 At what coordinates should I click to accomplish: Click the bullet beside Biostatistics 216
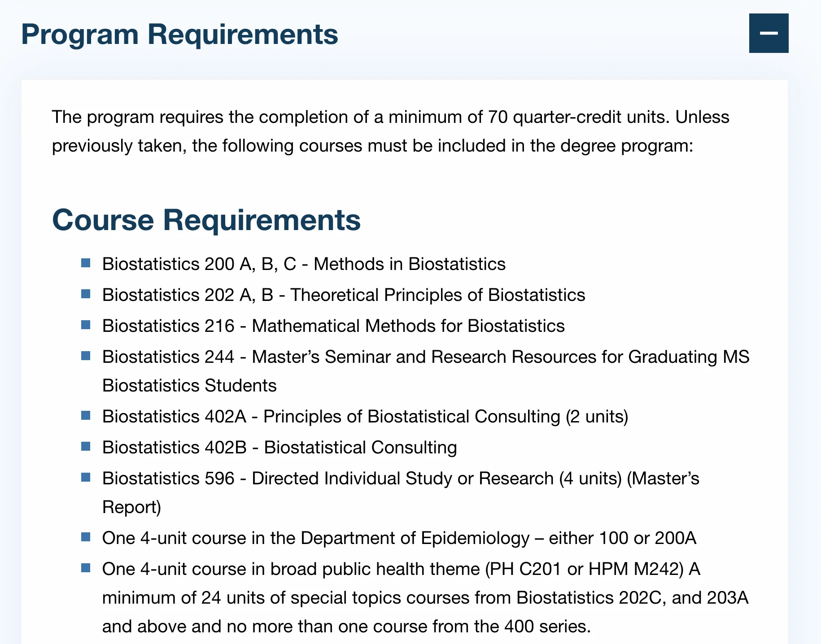coord(86,325)
